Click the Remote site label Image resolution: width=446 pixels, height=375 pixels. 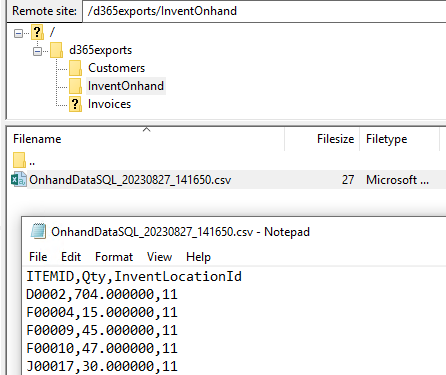point(44,11)
